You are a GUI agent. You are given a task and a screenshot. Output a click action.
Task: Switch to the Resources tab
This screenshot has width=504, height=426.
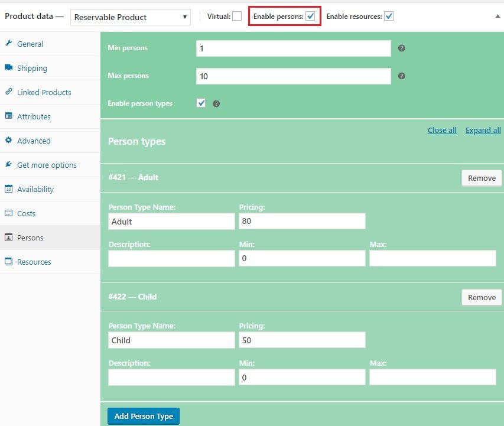click(34, 262)
